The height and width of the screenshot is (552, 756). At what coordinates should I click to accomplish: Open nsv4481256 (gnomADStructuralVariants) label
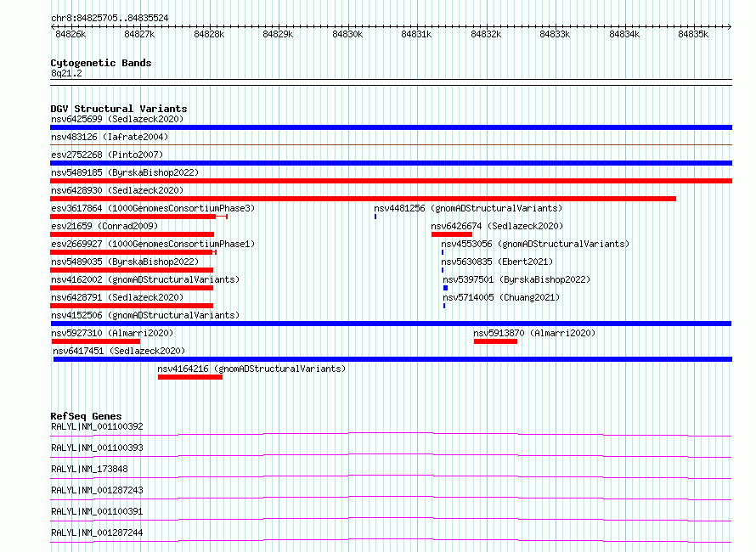pyautogui.click(x=468, y=208)
